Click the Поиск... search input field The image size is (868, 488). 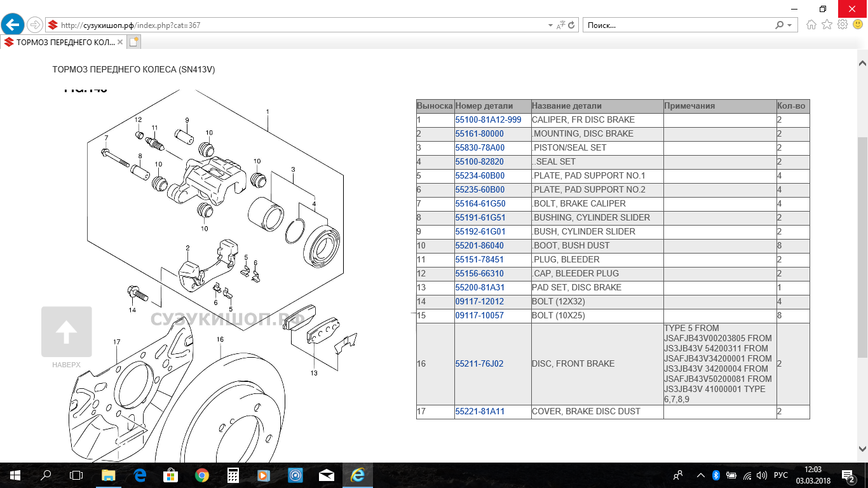coord(677,25)
